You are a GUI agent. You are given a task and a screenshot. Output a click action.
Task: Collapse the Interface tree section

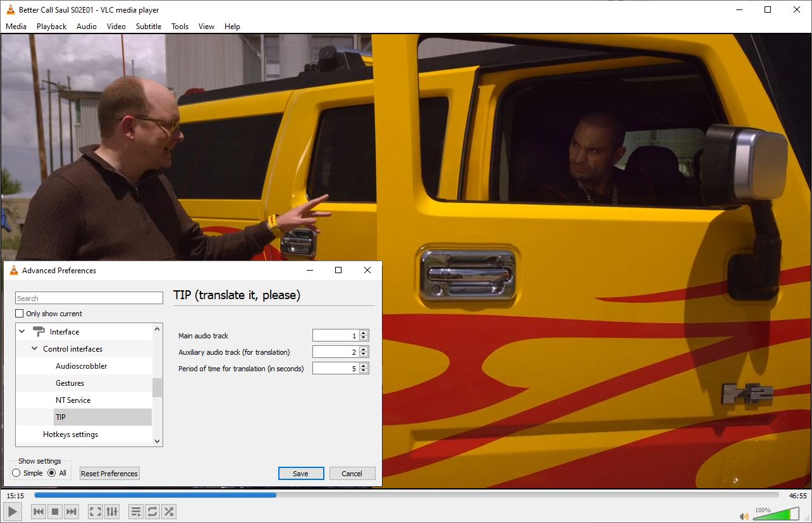click(22, 331)
